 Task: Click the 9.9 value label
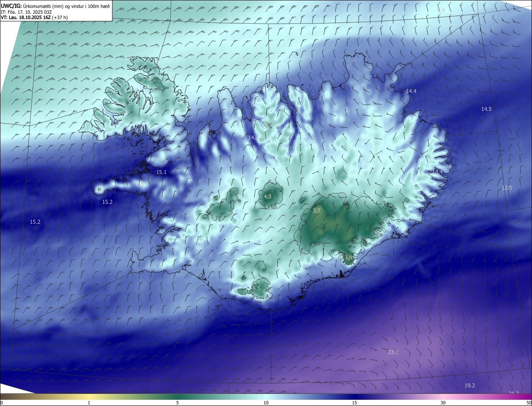pyautogui.click(x=441, y=10)
